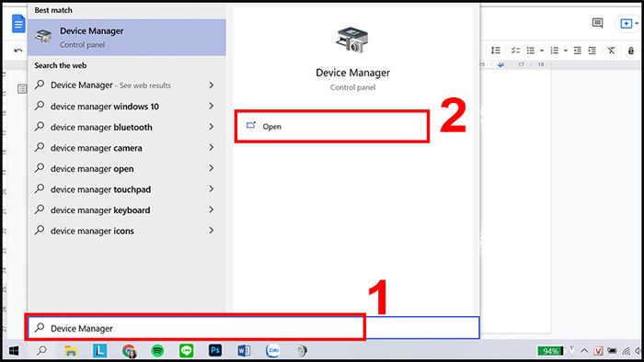Open the numbered list style dropdown arrow
This screenshot has height=362, width=644.
[x=566, y=51]
